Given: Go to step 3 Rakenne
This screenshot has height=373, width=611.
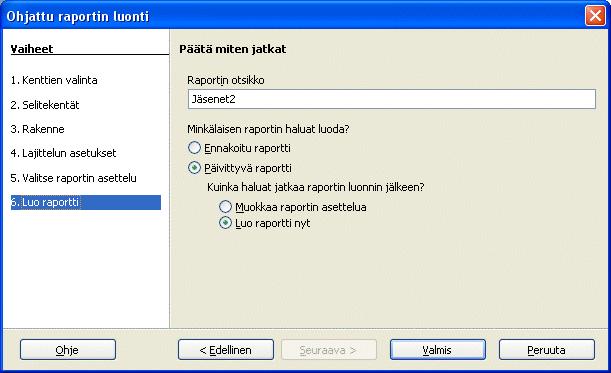Looking at the screenshot, I should point(37,129).
